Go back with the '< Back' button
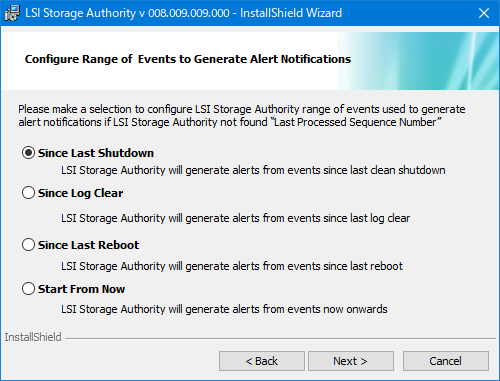500x381 pixels. [262, 361]
